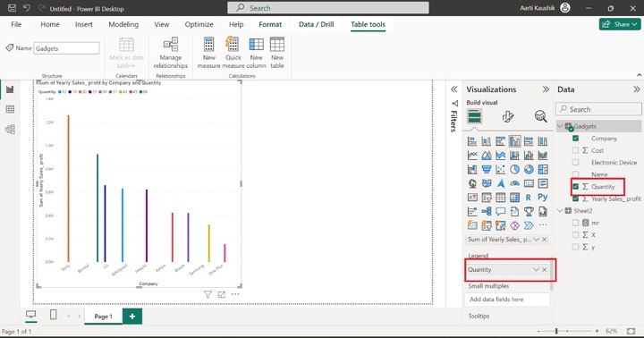The height and width of the screenshot is (338, 644).
Task: Select the Build visual pane icon
Action: (x=474, y=116)
